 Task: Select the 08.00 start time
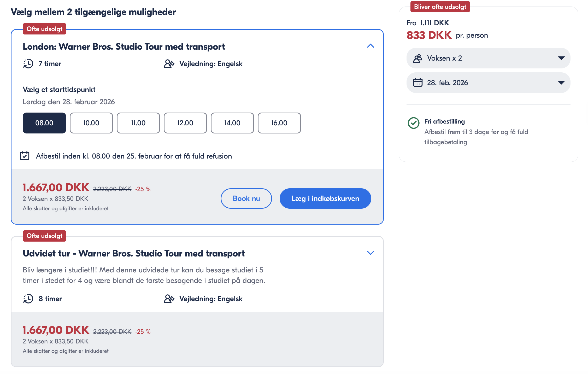[44, 123]
